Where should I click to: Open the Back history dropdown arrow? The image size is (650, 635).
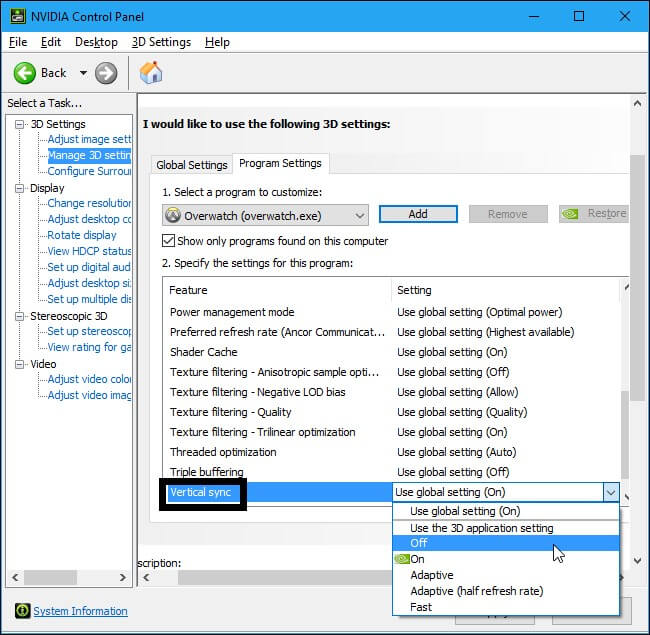pyautogui.click(x=83, y=73)
